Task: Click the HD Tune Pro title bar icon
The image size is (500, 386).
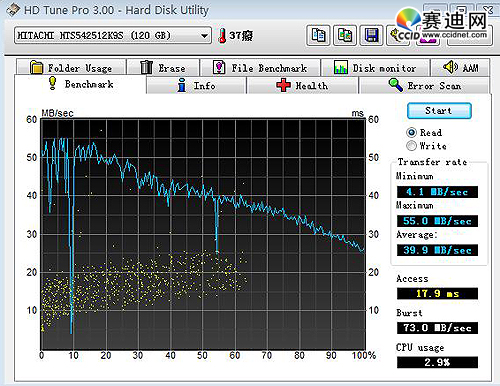Action: pyautogui.click(x=13, y=10)
